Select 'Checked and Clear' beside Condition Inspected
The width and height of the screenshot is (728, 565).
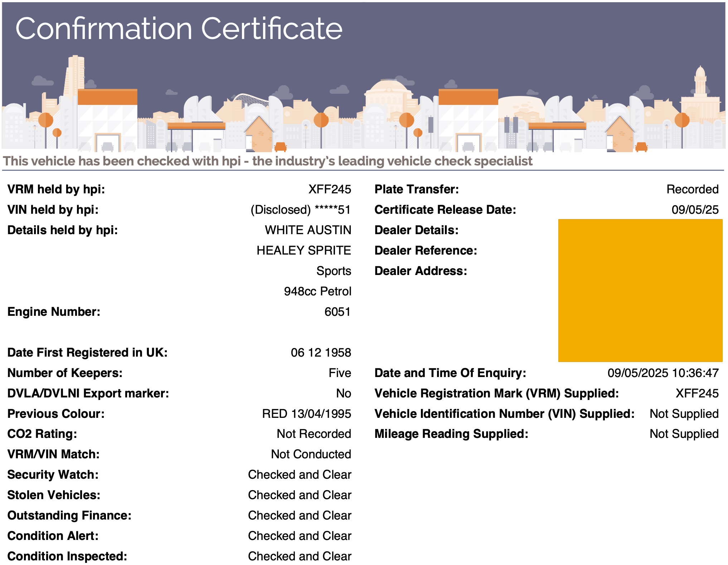point(300,556)
